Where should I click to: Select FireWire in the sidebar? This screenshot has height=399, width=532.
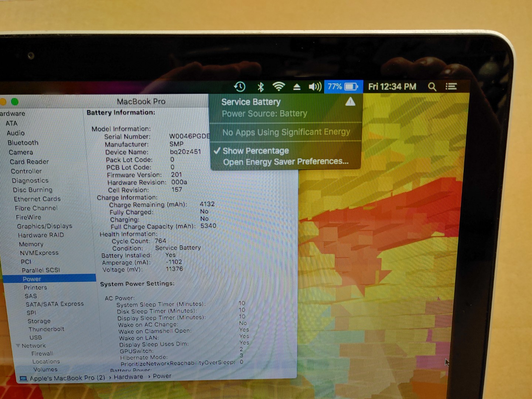28,217
